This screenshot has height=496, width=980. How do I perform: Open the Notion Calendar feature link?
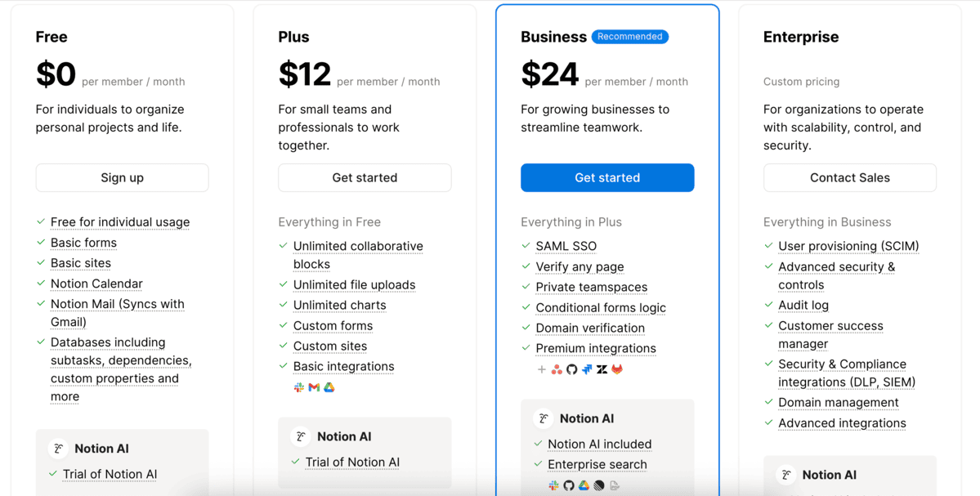tap(96, 284)
